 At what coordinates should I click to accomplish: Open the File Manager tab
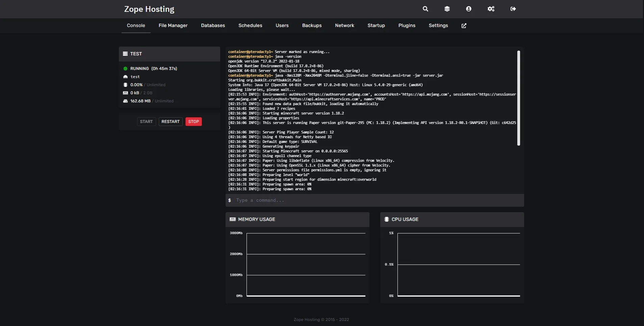(173, 26)
